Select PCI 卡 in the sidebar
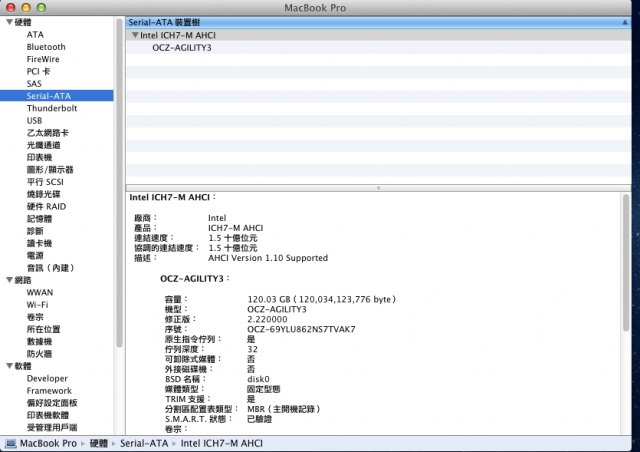Viewport: 640px width, 452px height. click(38, 71)
